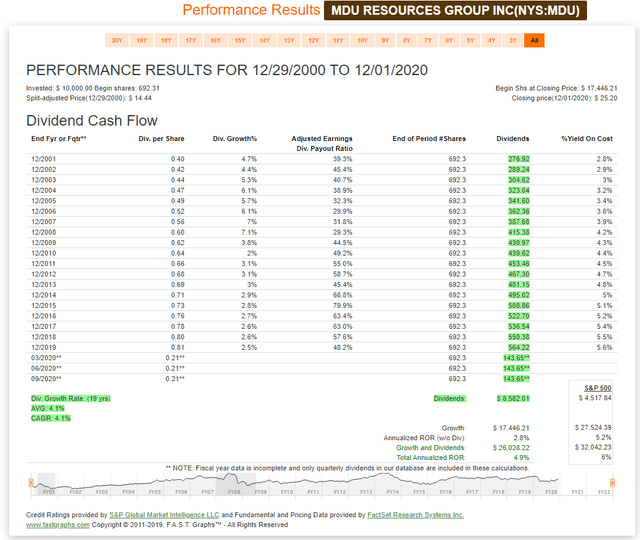The width and height of the screenshot is (640, 540).
Task: Click the AVG: 4.1% highlighted text
Action: [x=48, y=409]
